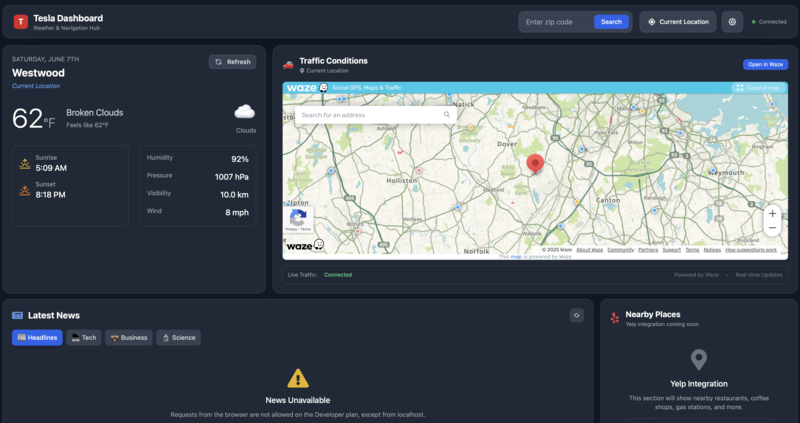Viewport: 800px width, 423px height.
Task: Expand the Waze map
Action: click(x=758, y=88)
